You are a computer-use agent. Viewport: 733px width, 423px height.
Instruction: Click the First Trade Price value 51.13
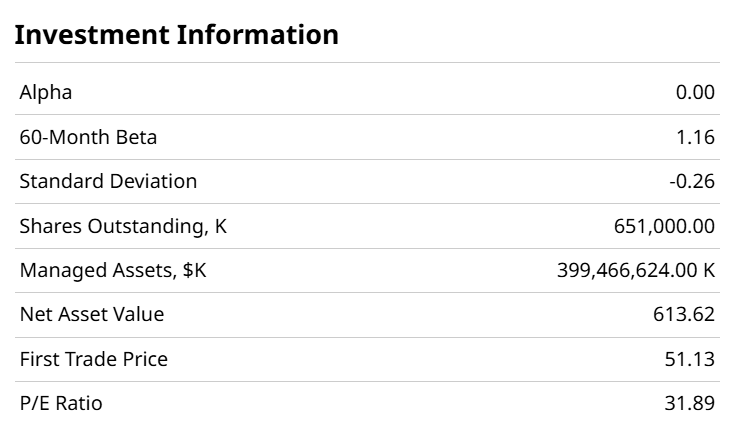pos(690,359)
